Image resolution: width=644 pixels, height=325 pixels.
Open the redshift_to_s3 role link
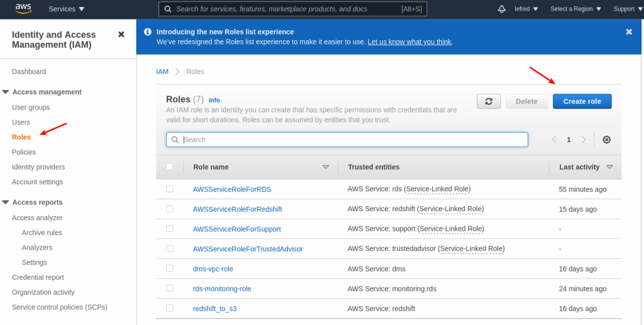coord(214,309)
